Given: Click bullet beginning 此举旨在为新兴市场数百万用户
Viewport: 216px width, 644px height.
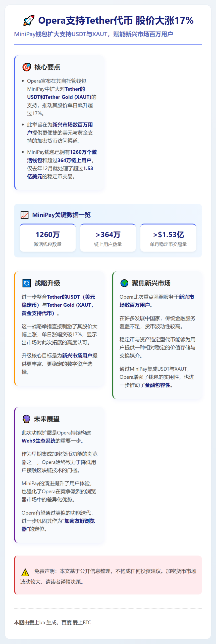Looking at the screenshot, I should pos(60,133).
